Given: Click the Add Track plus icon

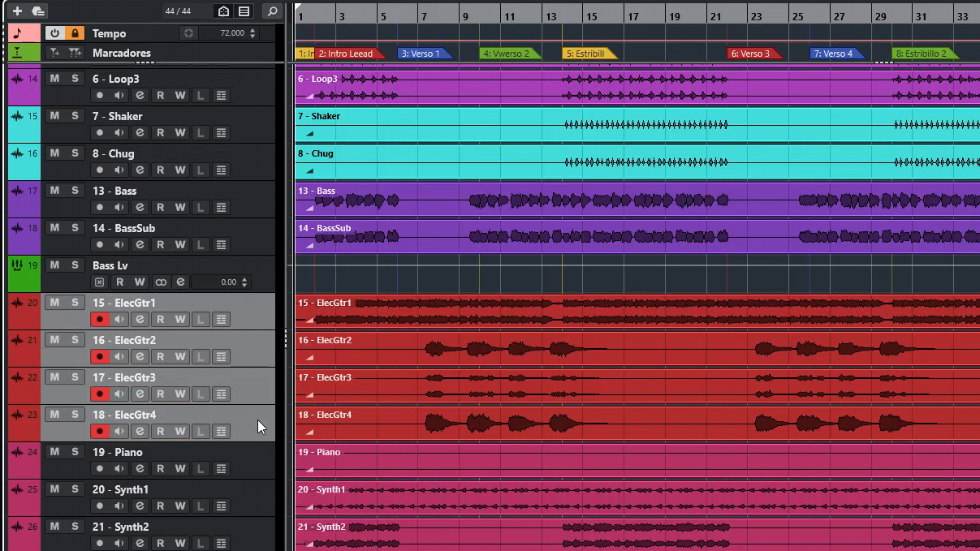Looking at the screenshot, I should 17,11.
